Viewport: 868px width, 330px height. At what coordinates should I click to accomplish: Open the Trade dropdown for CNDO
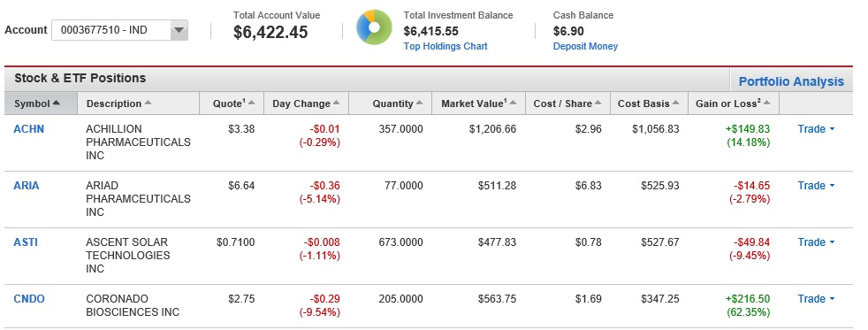pyautogui.click(x=816, y=299)
